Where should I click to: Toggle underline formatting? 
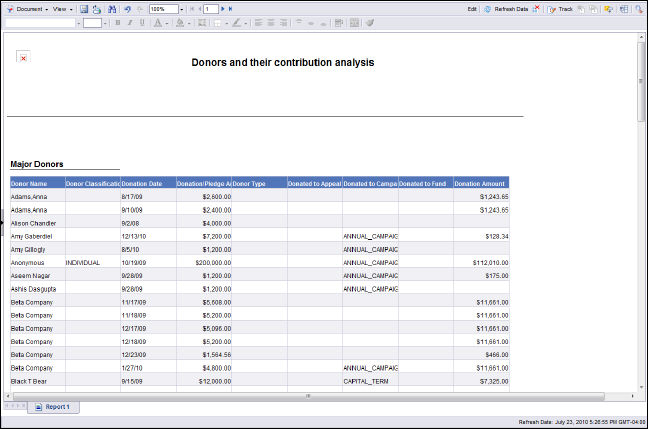tap(141, 22)
